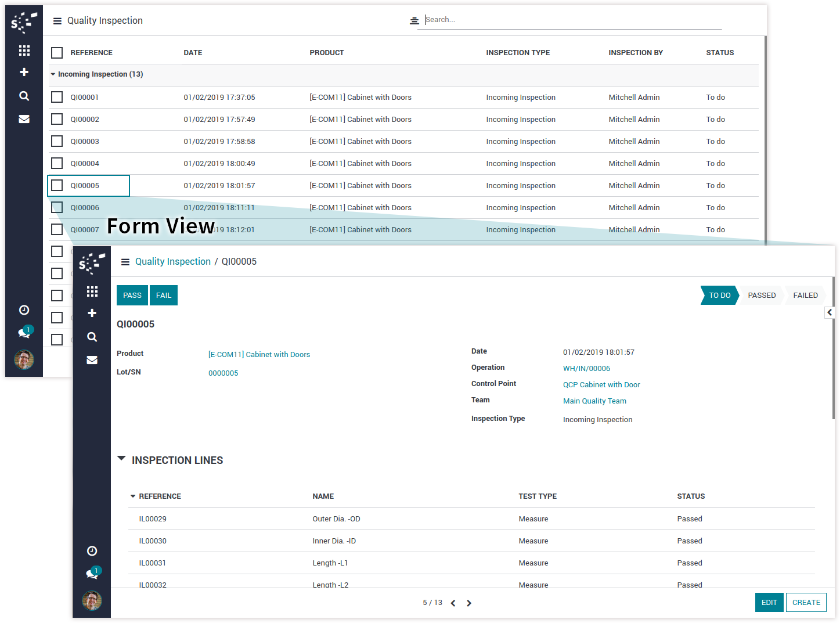The image size is (840, 623).
Task: Collapse Incoming Inspection (13) group
Action: click(x=96, y=74)
